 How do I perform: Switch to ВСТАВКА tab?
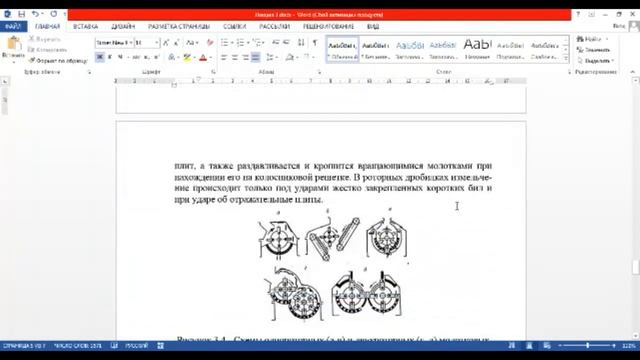(x=85, y=27)
